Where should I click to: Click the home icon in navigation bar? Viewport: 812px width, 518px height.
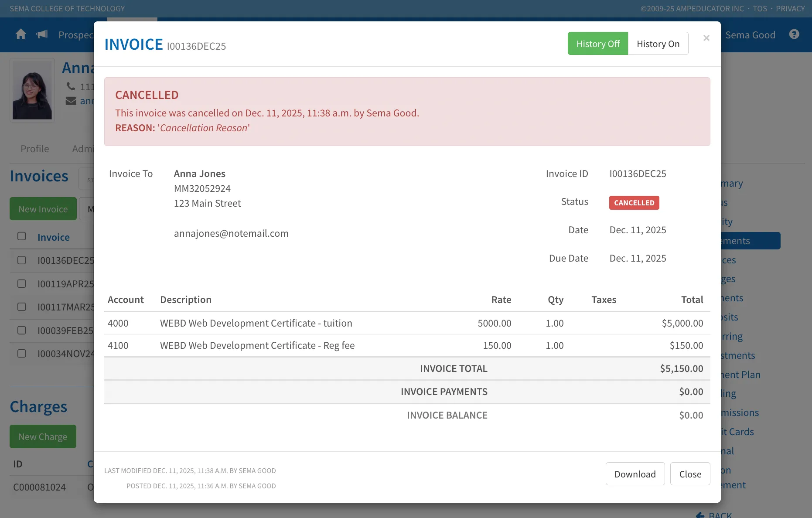(21, 34)
